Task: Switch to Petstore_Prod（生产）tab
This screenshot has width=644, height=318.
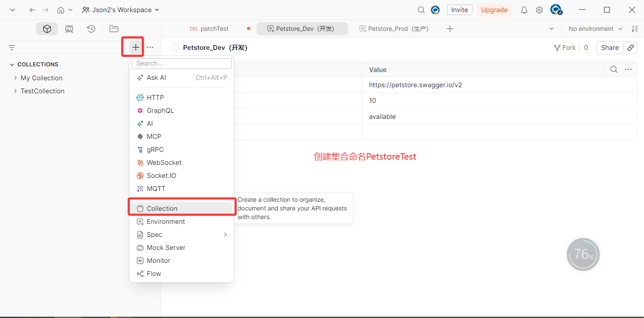Action: pos(394,29)
